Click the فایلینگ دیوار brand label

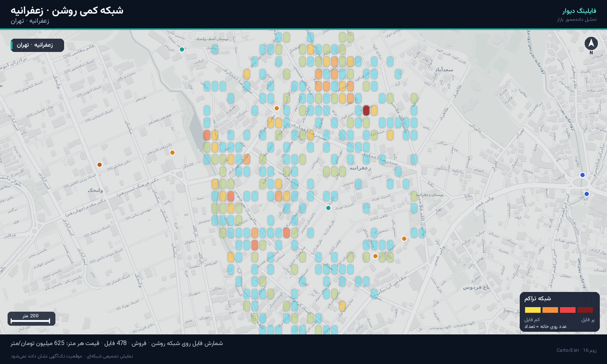pos(579,11)
